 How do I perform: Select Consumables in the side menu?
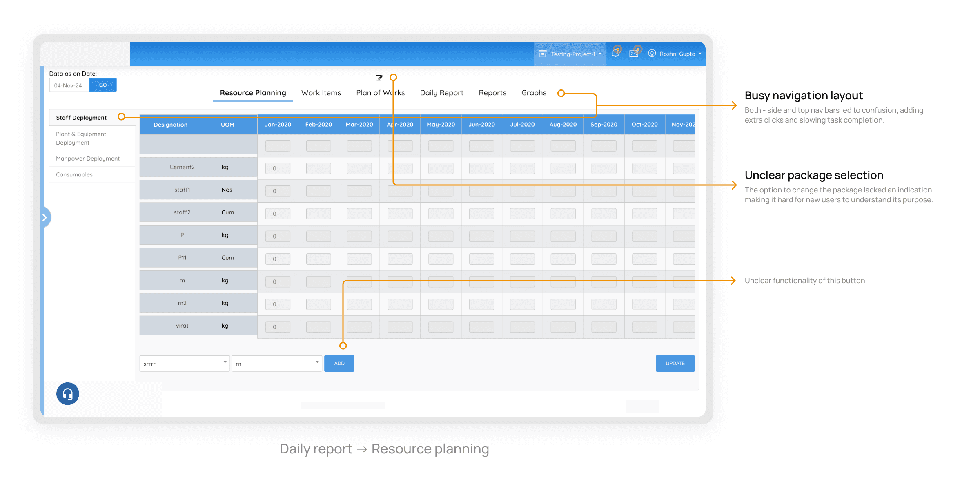click(x=74, y=174)
